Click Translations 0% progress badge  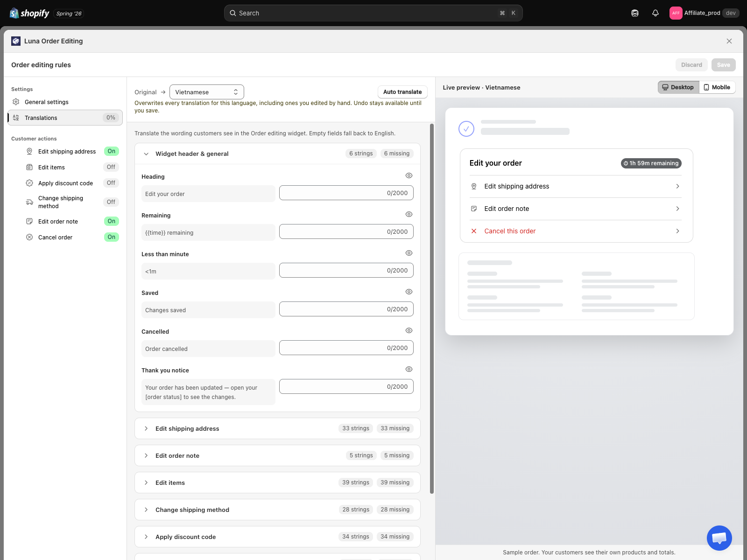111,118
